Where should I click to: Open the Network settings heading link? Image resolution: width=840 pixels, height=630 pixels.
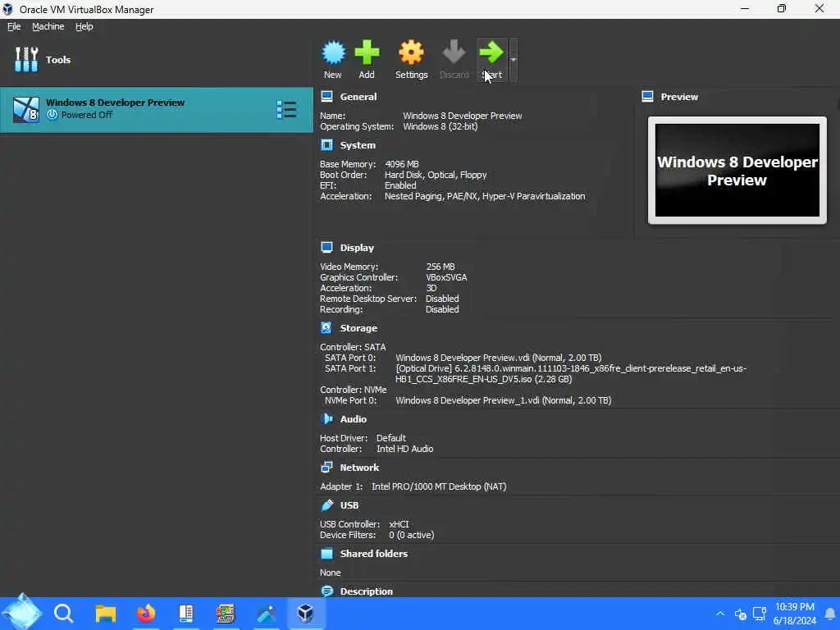coord(359,467)
